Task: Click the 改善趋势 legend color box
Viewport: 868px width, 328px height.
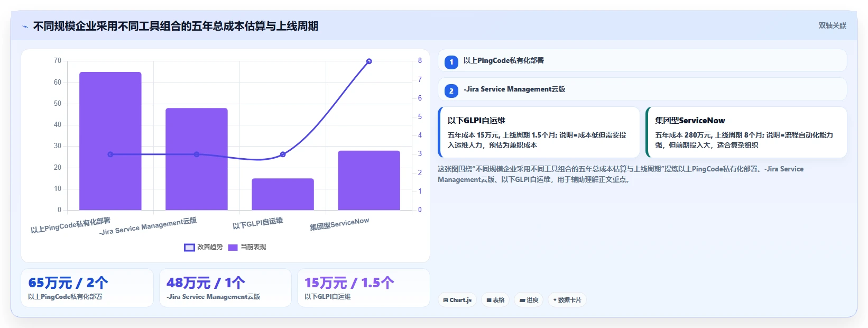Action: [189, 247]
